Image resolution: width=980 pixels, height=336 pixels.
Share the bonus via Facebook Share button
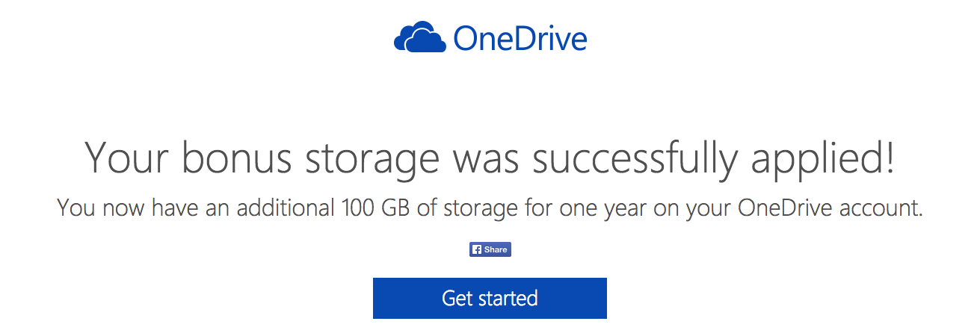pos(490,250)
